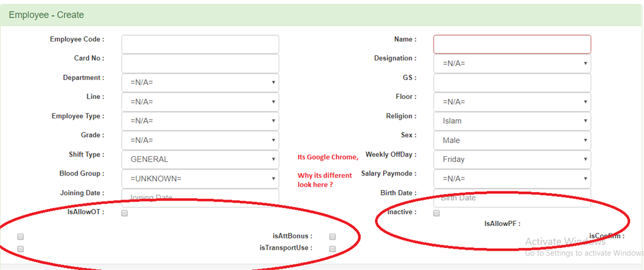The height and width of the screenshot is (270, 644).
Task: Check the isAttBonus checkbox
Action: (332, 237)
